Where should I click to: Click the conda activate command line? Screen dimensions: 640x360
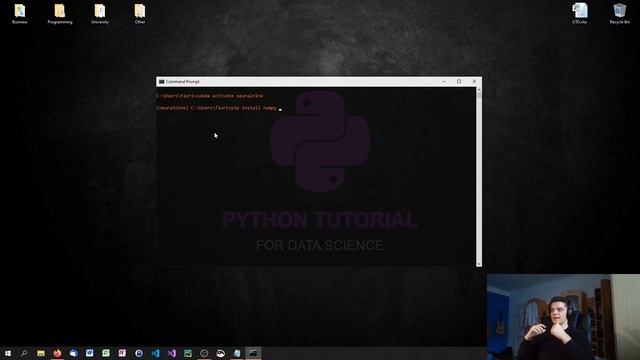point(209,96)
